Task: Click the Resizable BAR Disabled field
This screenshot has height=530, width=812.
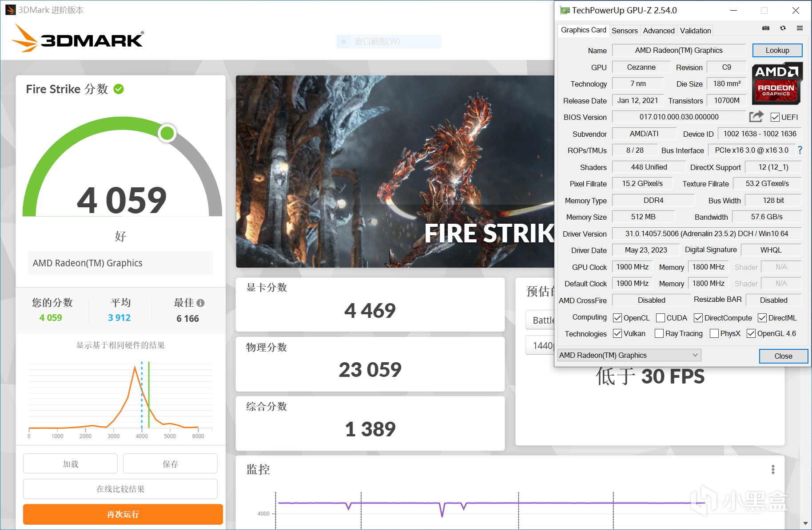Action: pos(773,300)
